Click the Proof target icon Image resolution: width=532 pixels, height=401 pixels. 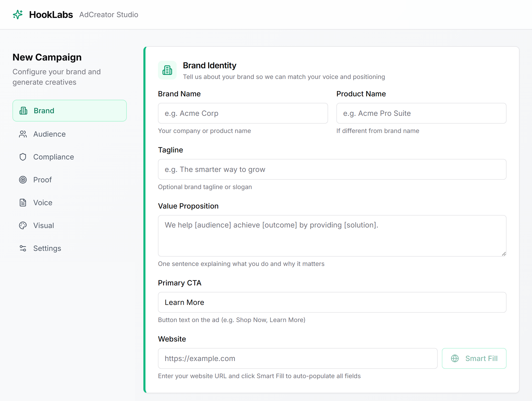23,180
